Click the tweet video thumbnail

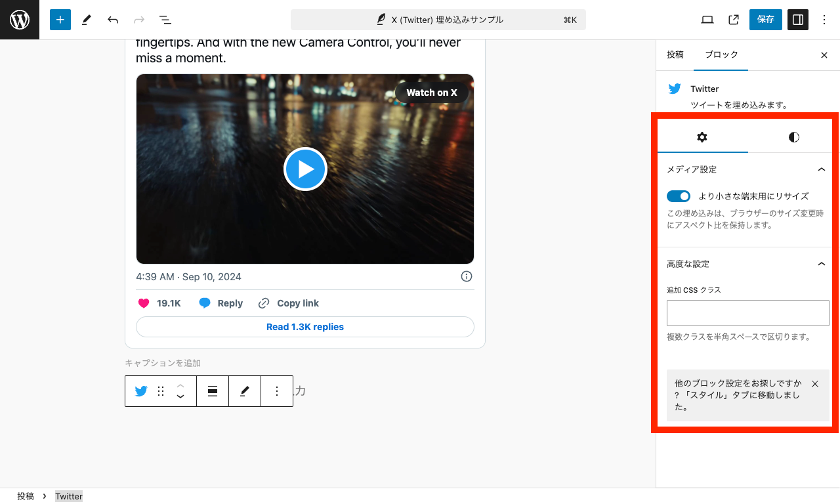305,169
